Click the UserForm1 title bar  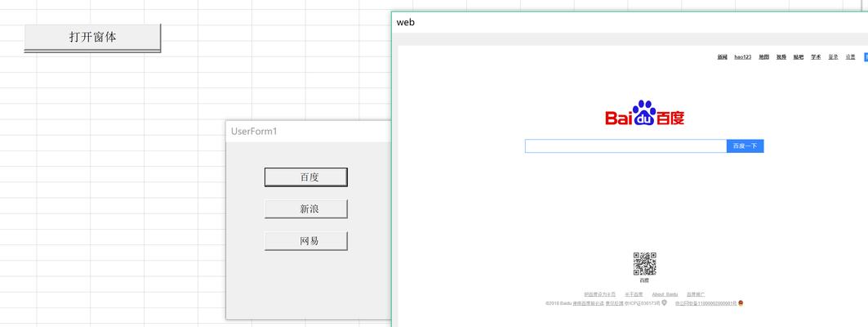point(308,132)
